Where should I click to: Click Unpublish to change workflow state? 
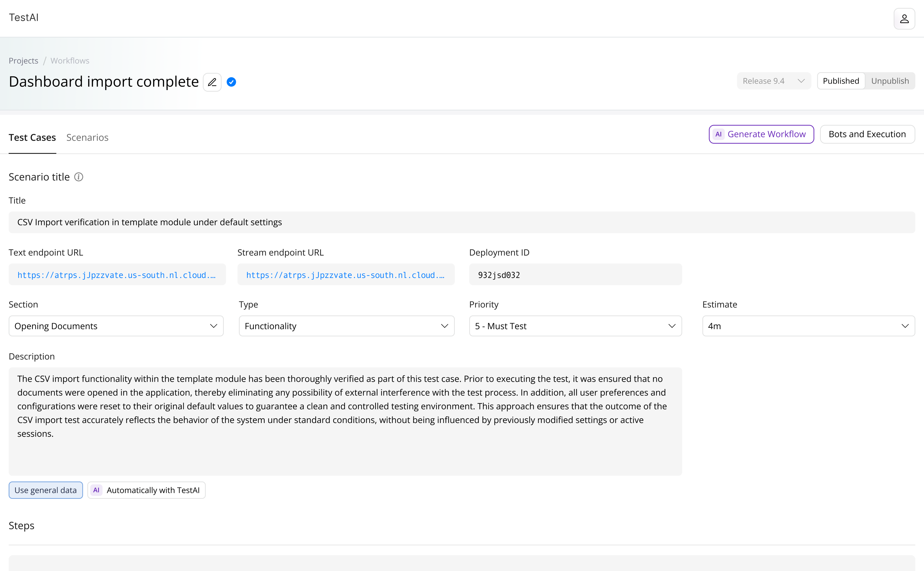coord(890,81)
